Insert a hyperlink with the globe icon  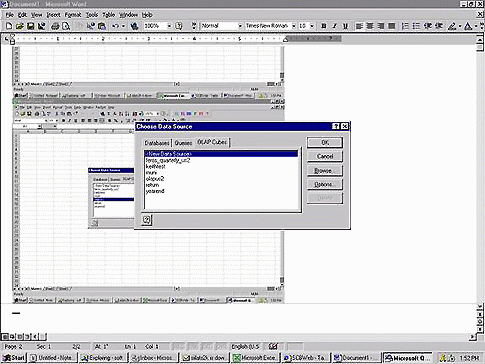[134, 26]
